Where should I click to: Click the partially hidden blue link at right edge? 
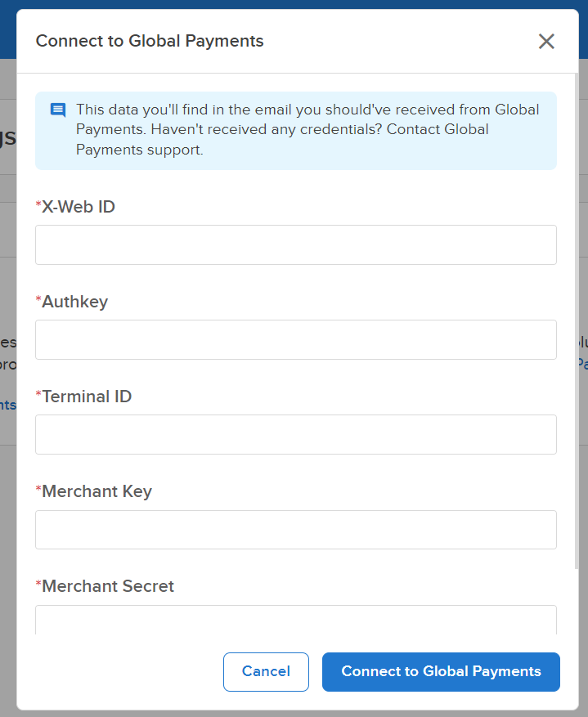[582, 364]
